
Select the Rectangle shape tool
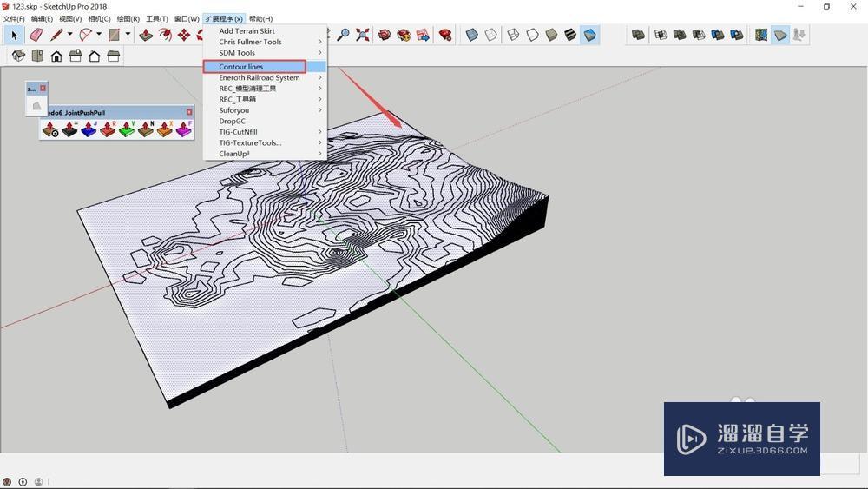pos(114,35)
